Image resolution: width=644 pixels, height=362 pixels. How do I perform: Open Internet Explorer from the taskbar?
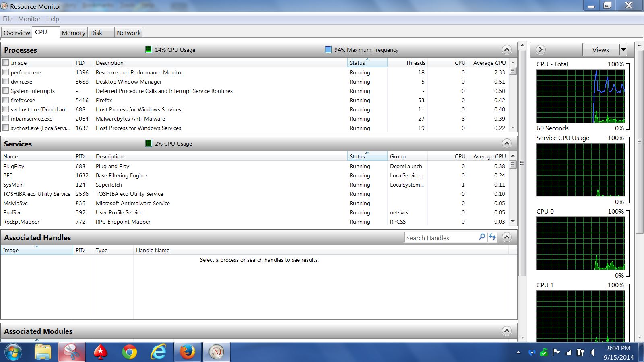point(158,352)
